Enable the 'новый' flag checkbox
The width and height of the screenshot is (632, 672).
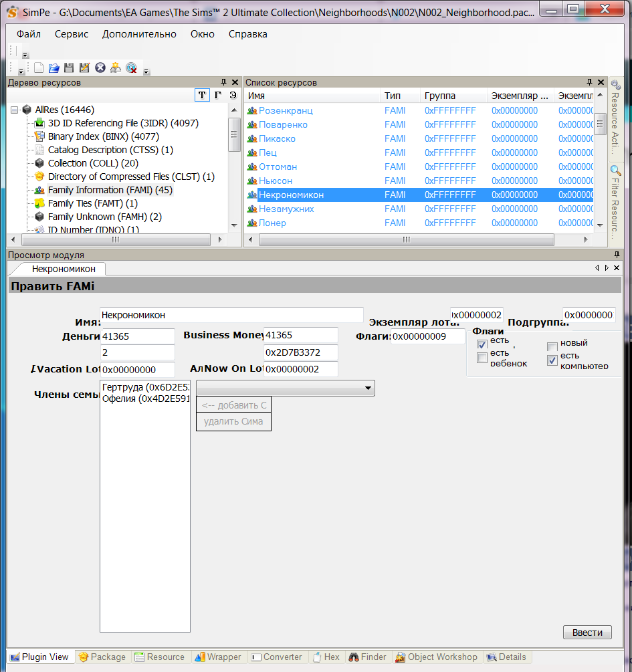coord(552,347)
